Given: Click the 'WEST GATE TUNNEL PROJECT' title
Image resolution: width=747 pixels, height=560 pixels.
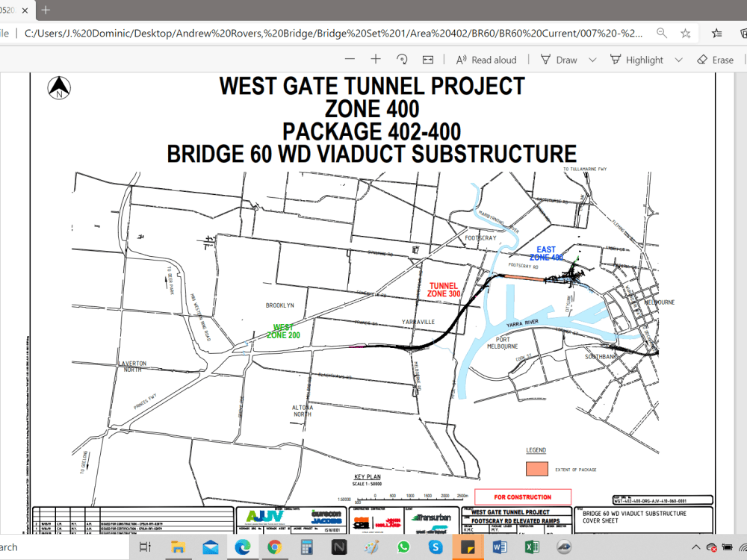Looking at the screenshot, I should (x=371, y=86).
